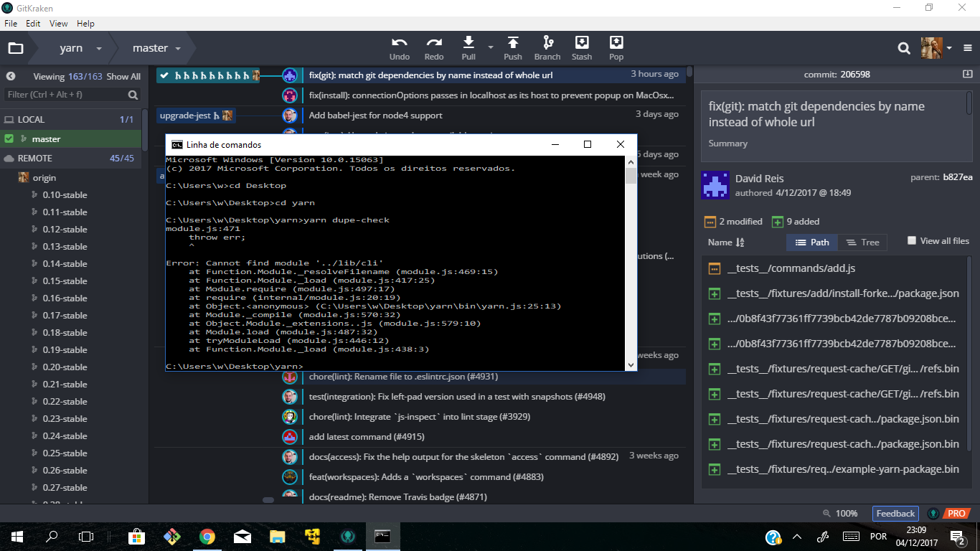Open Windows Start menu
Viewport: 980px width, 551px height.
(x=17, y=536)
